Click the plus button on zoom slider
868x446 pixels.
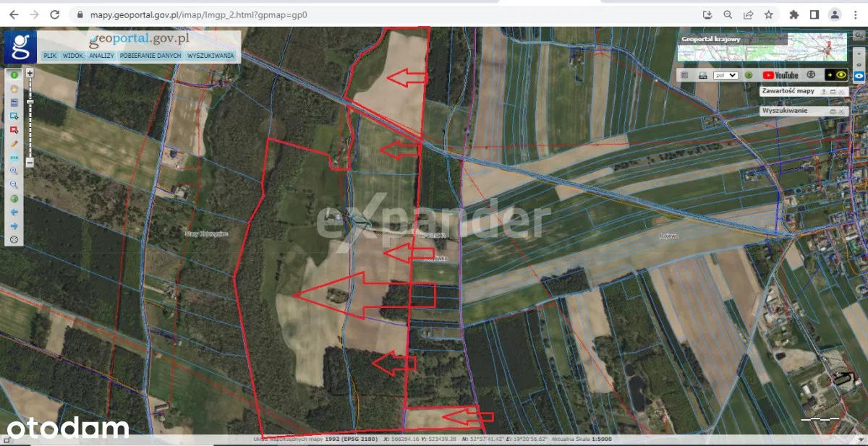click(30, 73)
